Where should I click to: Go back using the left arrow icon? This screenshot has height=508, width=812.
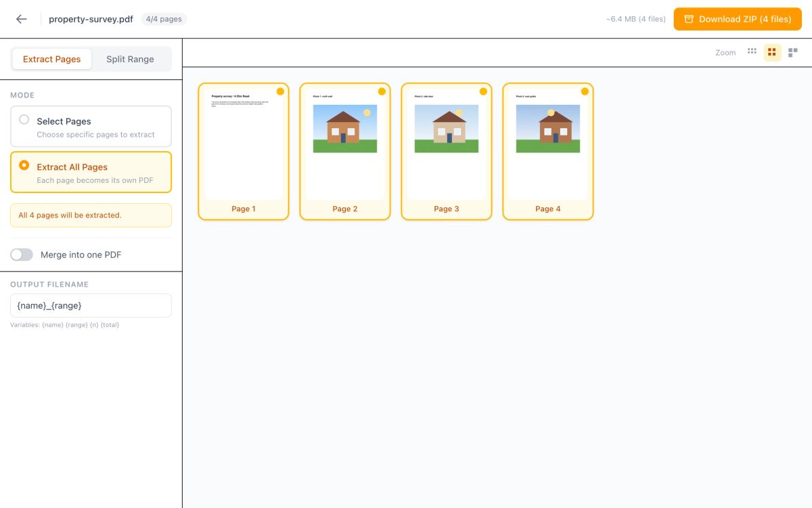tap(22, 19)
